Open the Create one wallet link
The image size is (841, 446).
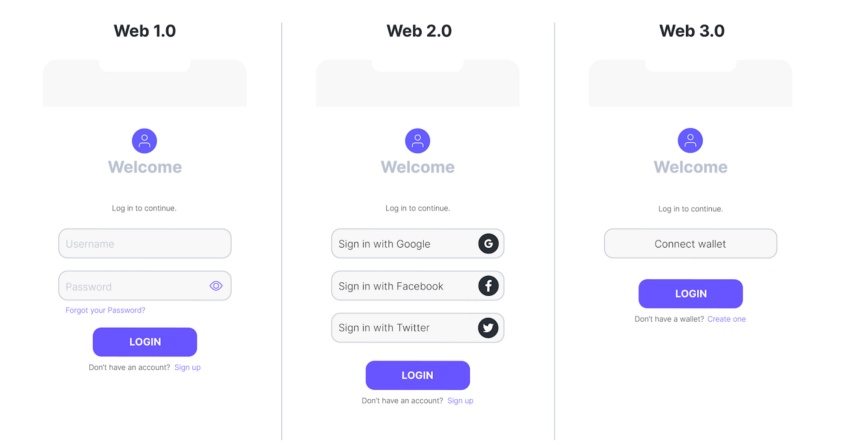click(726, 319)
